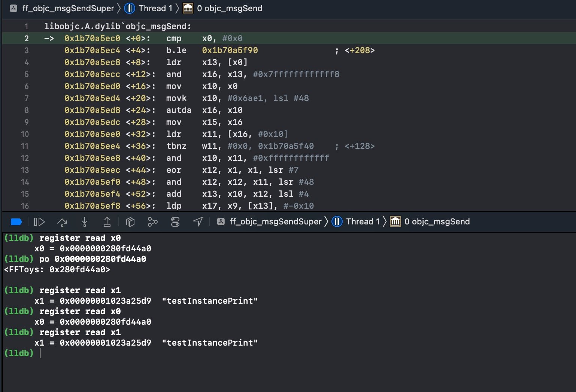
Task: Click the branch target 0x1b70a5f90
Action: (x=230, y=50)
